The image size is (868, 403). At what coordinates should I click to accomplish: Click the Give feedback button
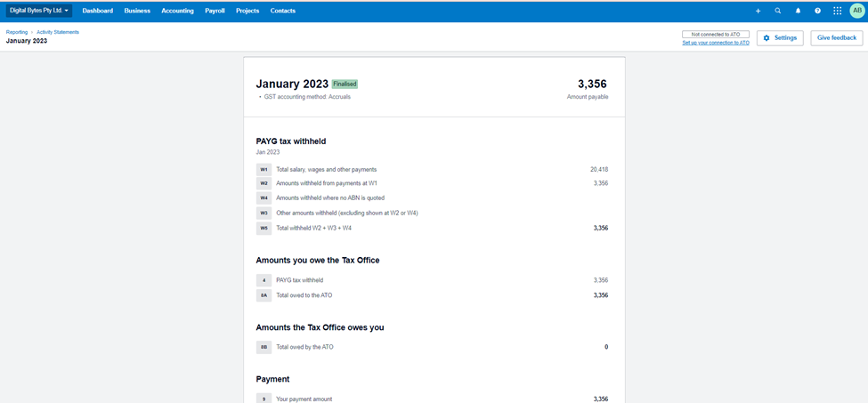coord(837,38)
